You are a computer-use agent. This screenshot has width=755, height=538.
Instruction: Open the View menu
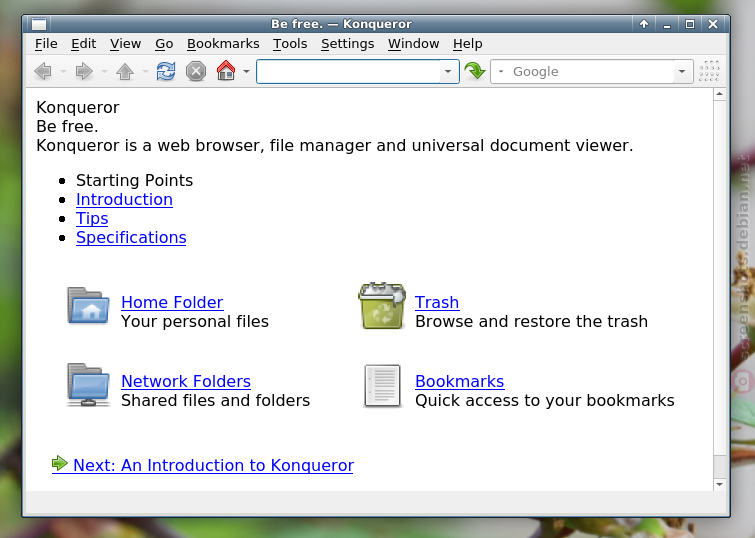click(125, 44)
